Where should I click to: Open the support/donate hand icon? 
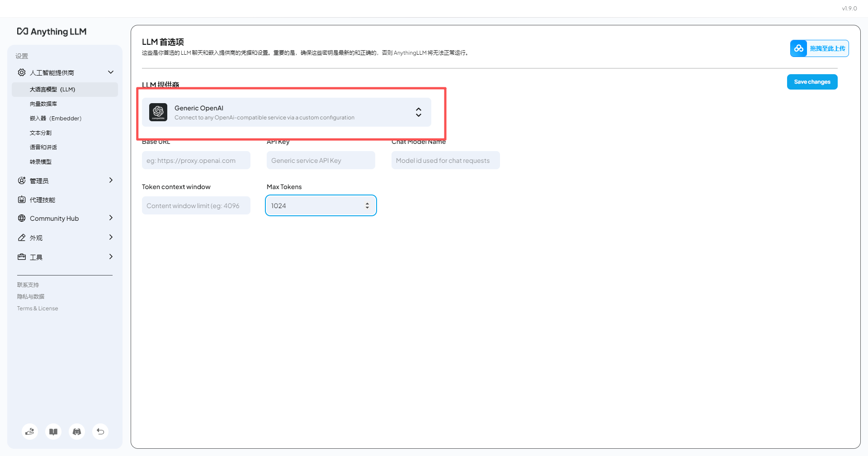(30, 432)
